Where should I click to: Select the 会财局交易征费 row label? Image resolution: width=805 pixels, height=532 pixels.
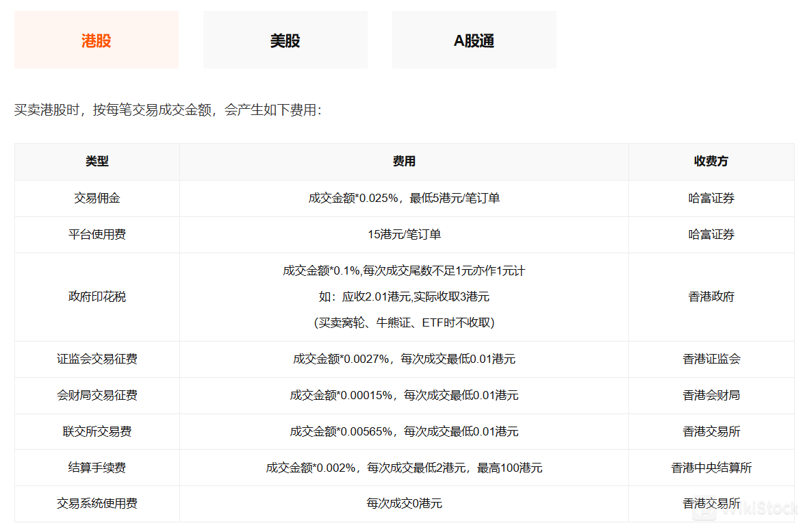click(96, 395)
